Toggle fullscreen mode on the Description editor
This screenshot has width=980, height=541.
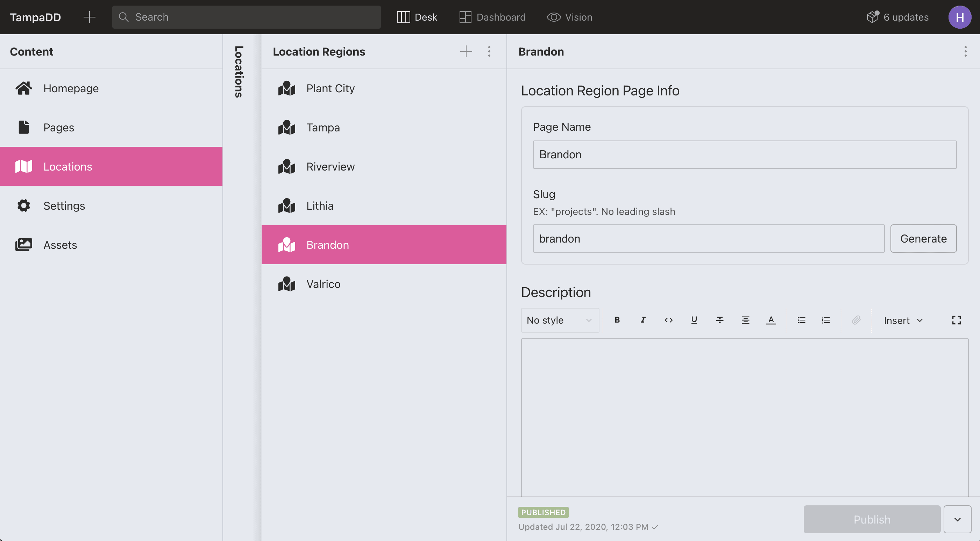[x=956, y=320]
